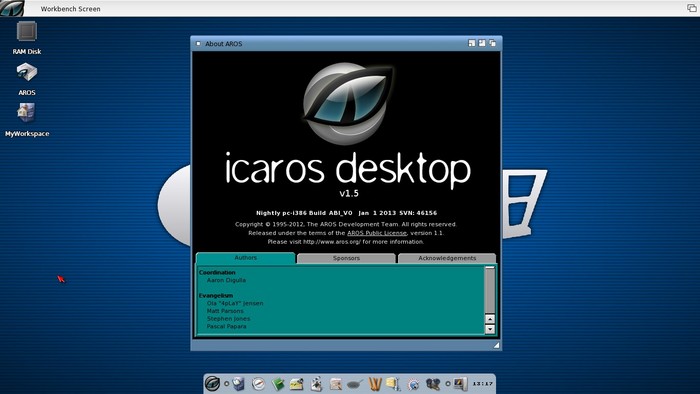Open the AROS Public License link
The width and height of the screenshot is (700, 394).
377,233
